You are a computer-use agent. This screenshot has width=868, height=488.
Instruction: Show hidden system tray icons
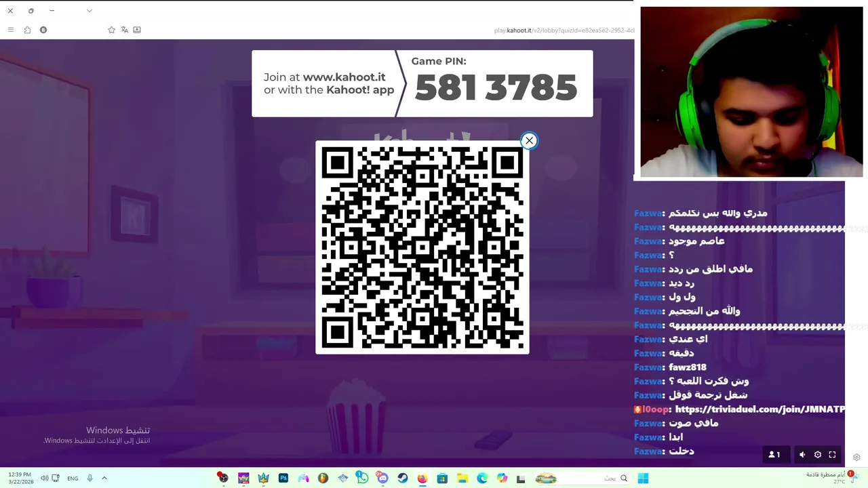click(104, 478)
